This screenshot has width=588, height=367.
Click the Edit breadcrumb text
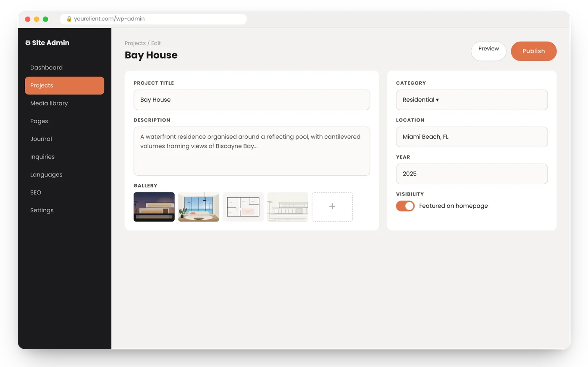click(x=156, y=43)
